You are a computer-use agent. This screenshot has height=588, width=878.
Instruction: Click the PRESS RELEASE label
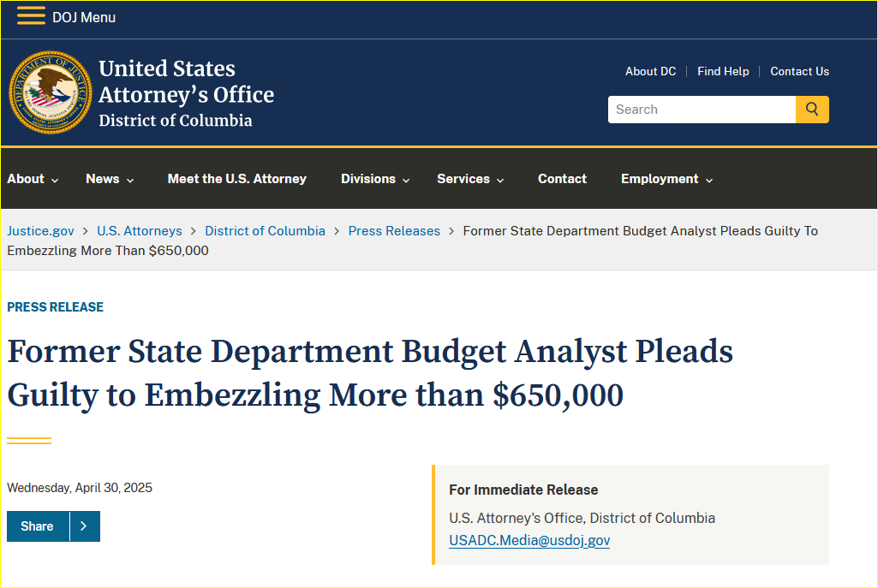[55, 307]
